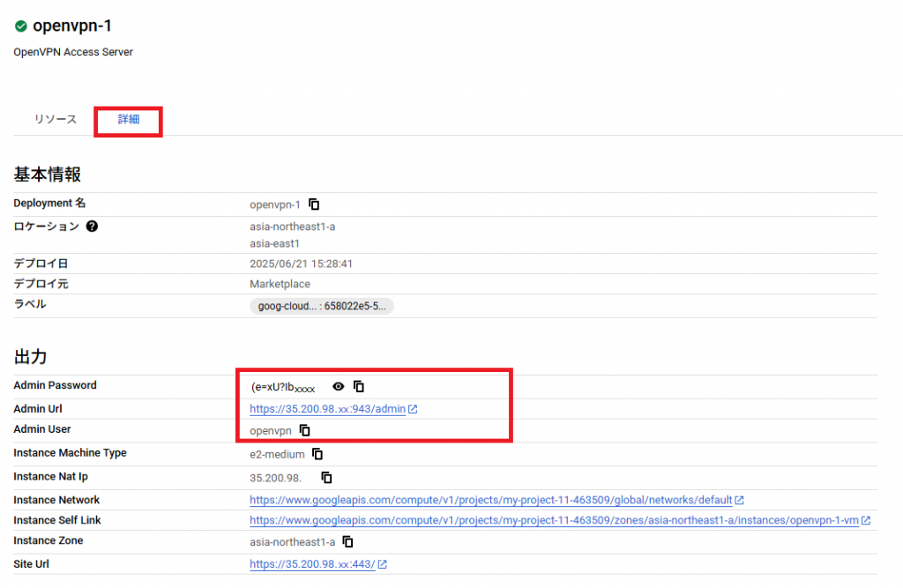Viewport: 903px width, 588px height.
Task: Open the Instance Network googleapis link
Action: click(x=490, y=500)
